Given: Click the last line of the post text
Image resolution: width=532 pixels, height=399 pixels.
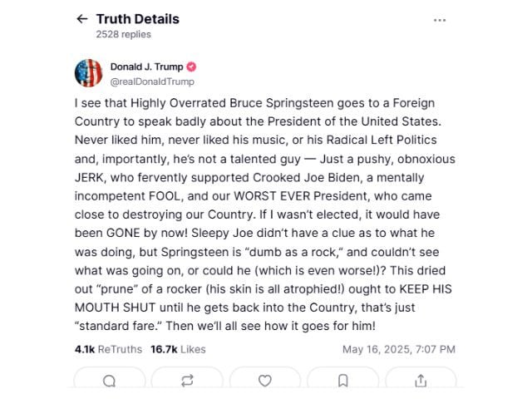Looking at the screenshot, I should [225, 326].
